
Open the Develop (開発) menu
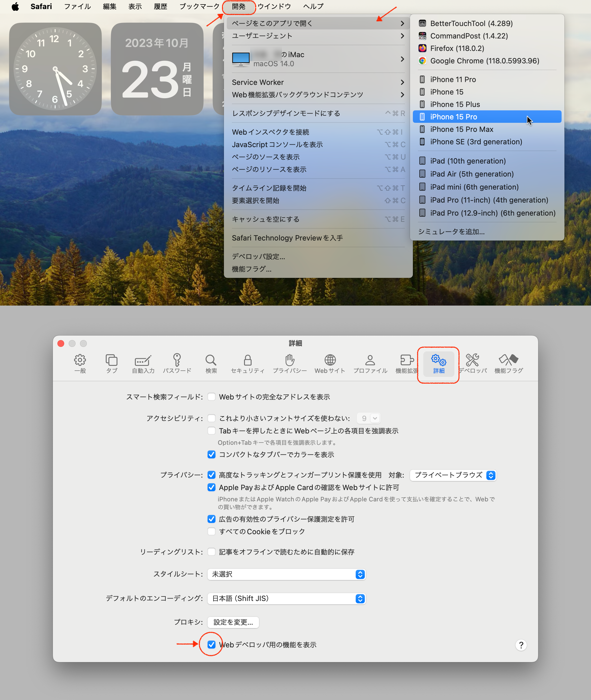(x=239, y=7)
